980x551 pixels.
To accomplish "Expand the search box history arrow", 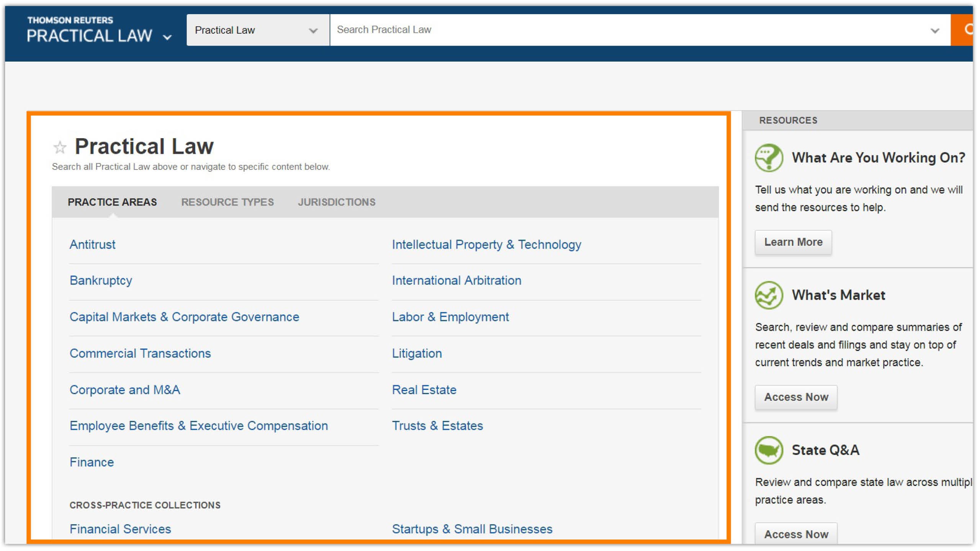I will [x=935, y=31].
